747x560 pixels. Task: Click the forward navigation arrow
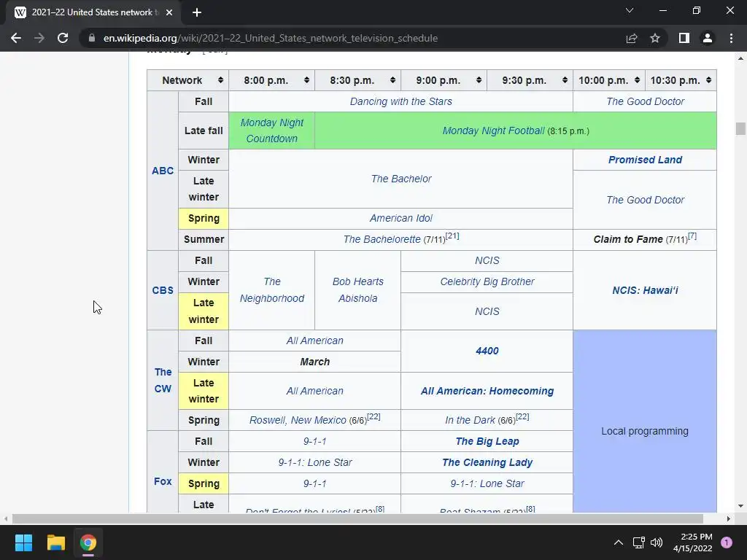click(39, 38)
